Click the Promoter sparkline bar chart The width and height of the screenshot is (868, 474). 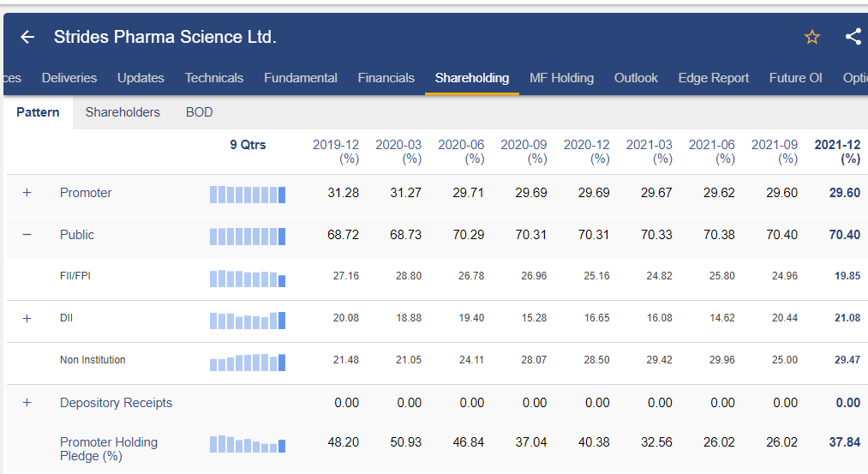[x=248, y=195]
